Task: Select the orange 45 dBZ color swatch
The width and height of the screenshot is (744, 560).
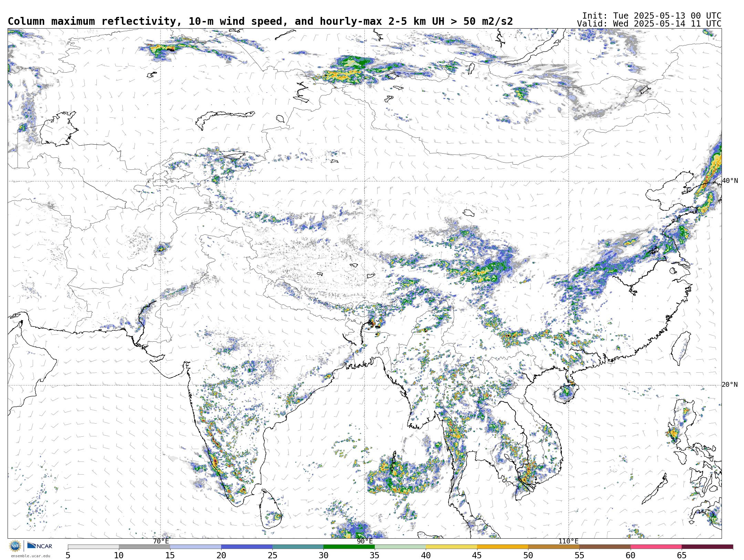Action: click(x=503, y=547)
